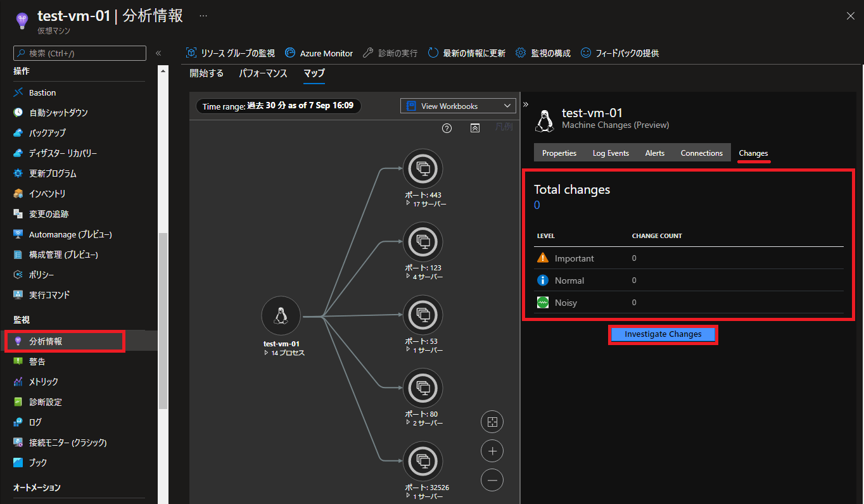Switch to パフォーマンス tab
The height and width of the screenshot is (504, 864).
pyautogui.click(x=263, y=73)
